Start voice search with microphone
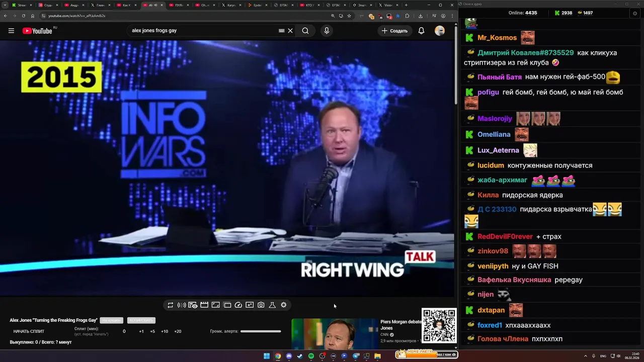The height and width of the screenshot is (362, 644). click(x=327, y=31)
